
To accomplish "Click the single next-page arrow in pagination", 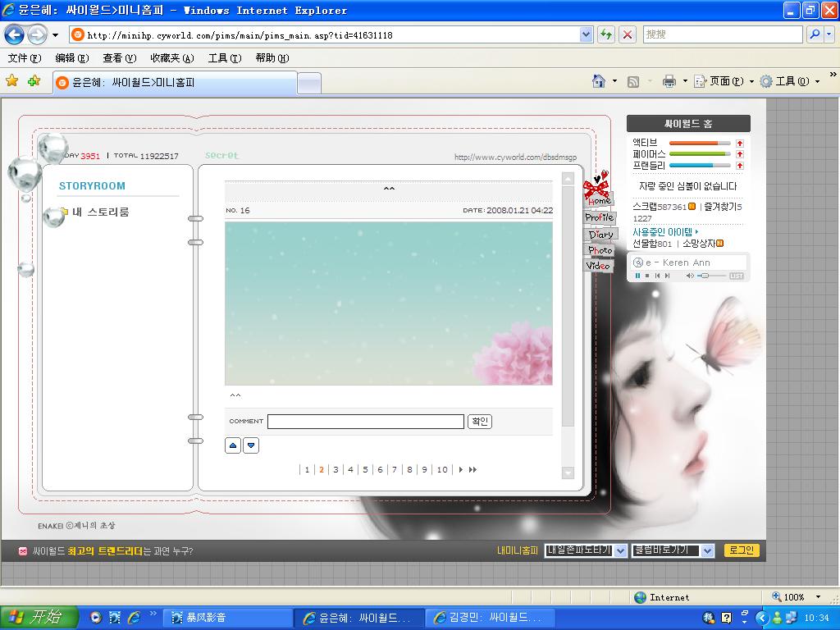I will (460, 469).
